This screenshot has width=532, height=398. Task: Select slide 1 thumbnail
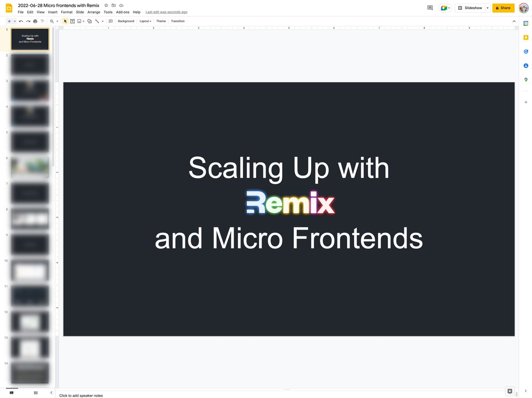[x=30, y=39]
